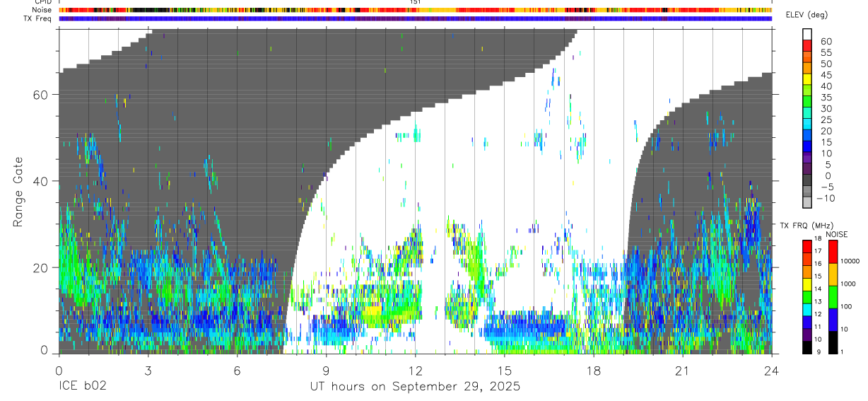
Task: Click the 10000 value in the NOISE legend
Action: tap(850, 261)
